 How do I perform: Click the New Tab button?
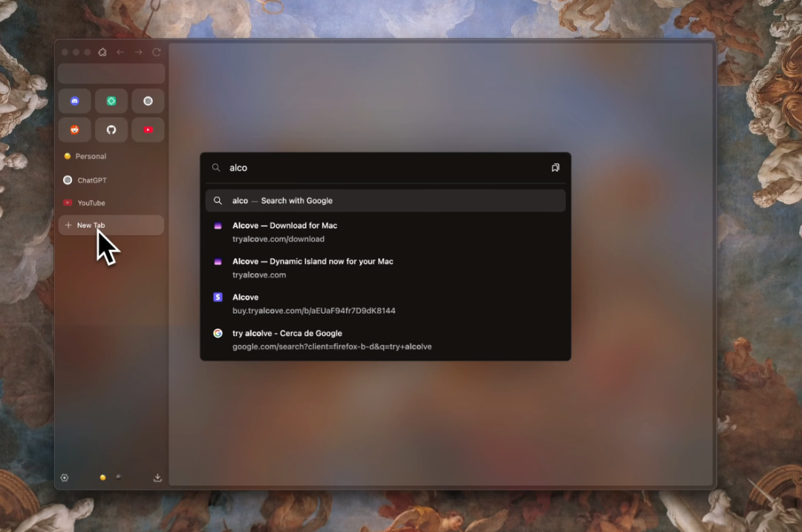point(111,226)
